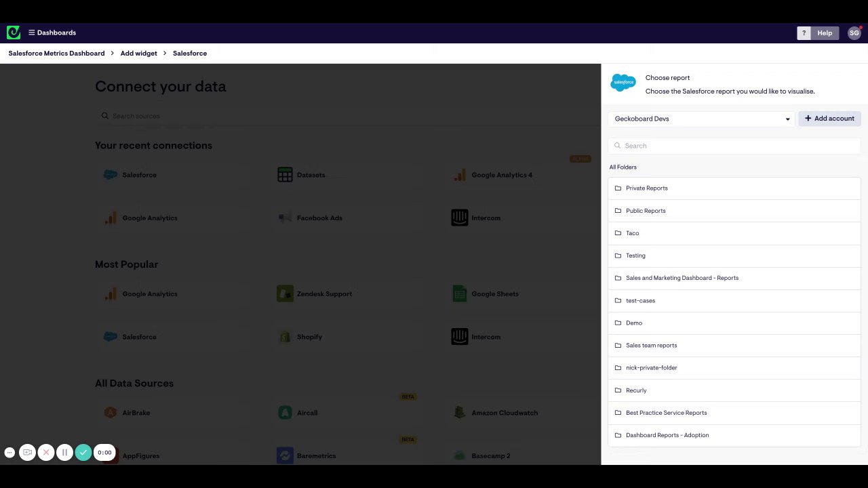The height and width of the screenshot is (488, 868).
Task: Click the Shopify icon
Action: 285,337
